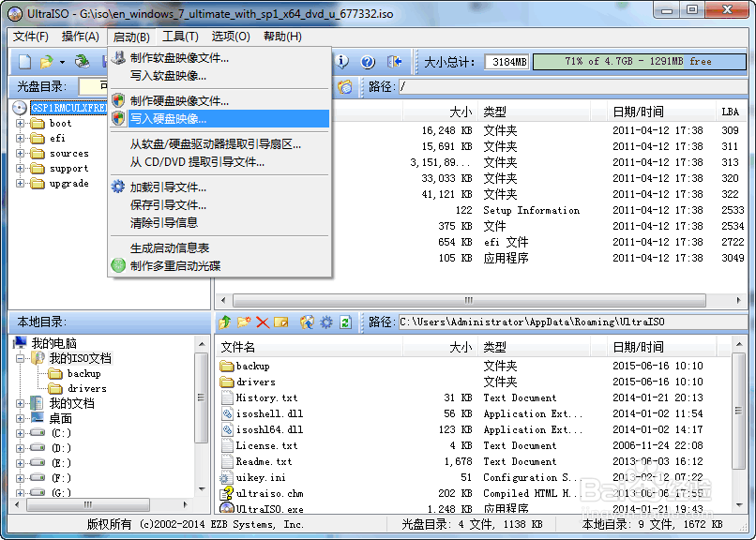Select 清除引导信息 menu entry
The height and width of the screenshot is (540, 756).
coord(219,222)
